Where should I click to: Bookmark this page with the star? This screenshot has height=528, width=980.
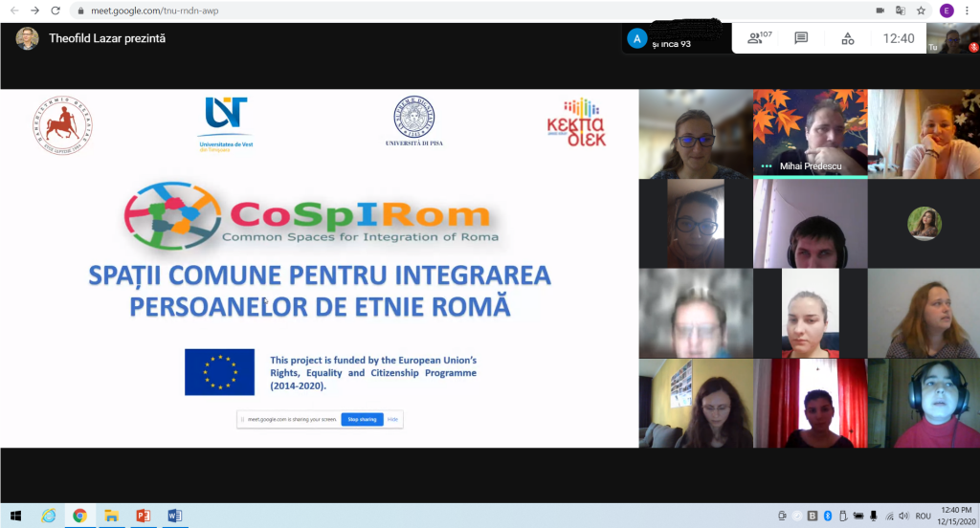[x=921, y=11]
